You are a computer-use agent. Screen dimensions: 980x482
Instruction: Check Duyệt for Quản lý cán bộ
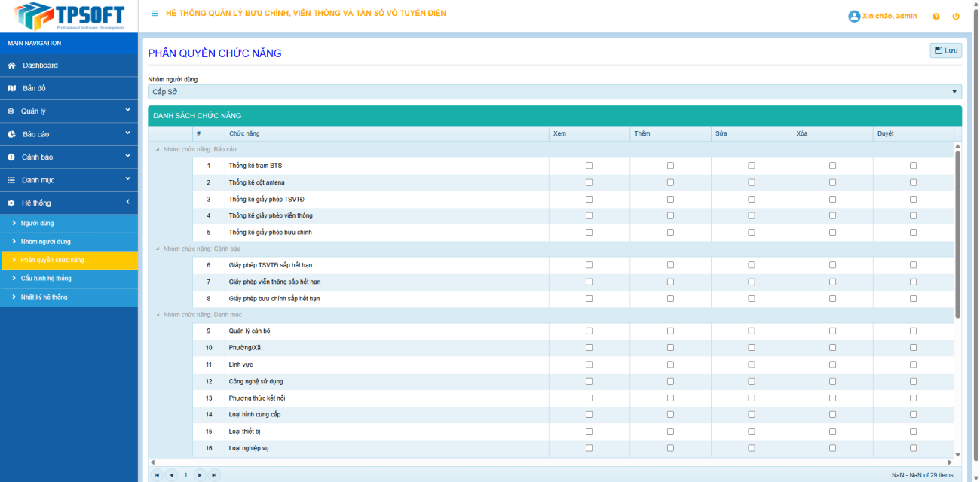(913, 331)
